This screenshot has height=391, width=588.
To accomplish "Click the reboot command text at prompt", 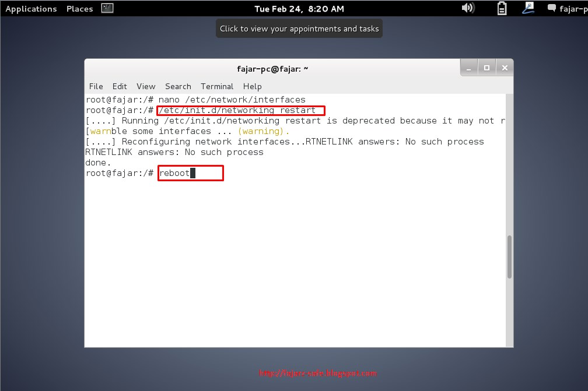I will point(174,173).
